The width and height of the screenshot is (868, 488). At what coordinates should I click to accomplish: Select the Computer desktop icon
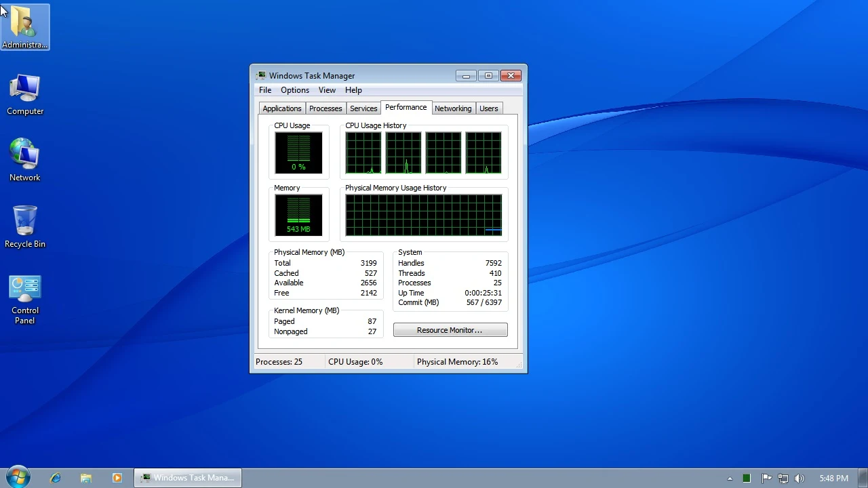(25, 95)
